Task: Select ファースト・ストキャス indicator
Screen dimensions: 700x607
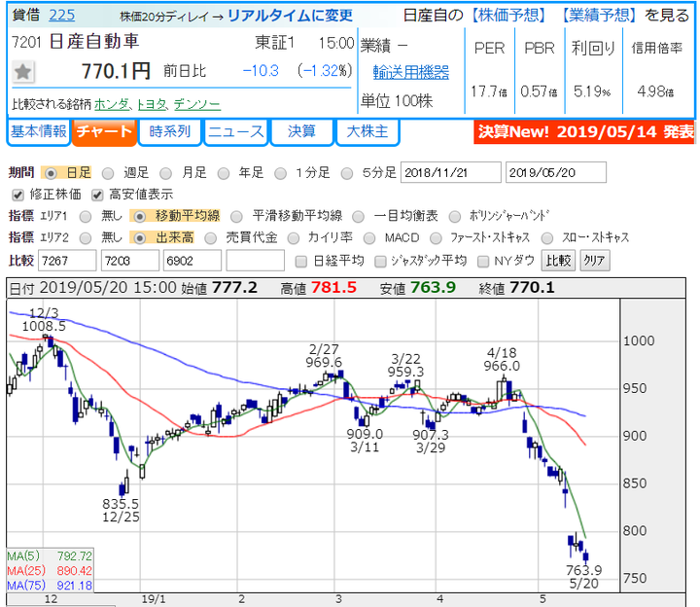Action: (437, 238)
